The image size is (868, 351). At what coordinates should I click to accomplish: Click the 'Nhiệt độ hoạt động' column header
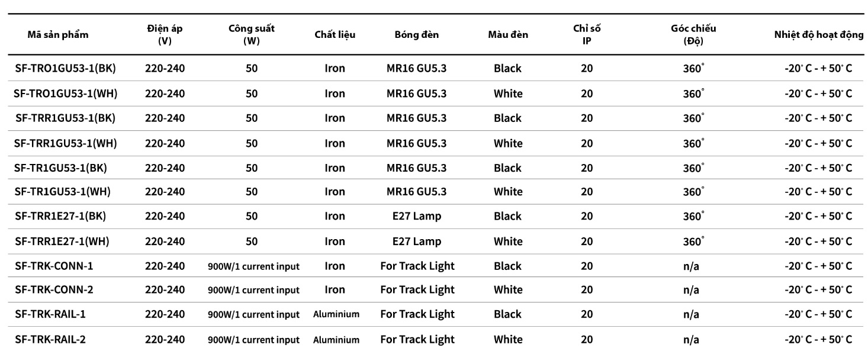[x=818, y=34]
